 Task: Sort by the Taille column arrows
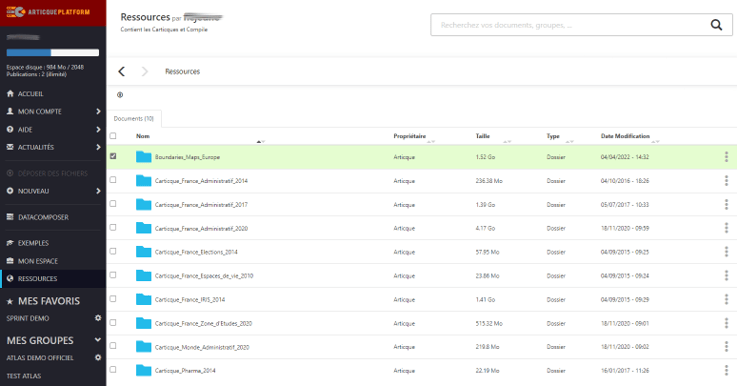pos(507,142)
